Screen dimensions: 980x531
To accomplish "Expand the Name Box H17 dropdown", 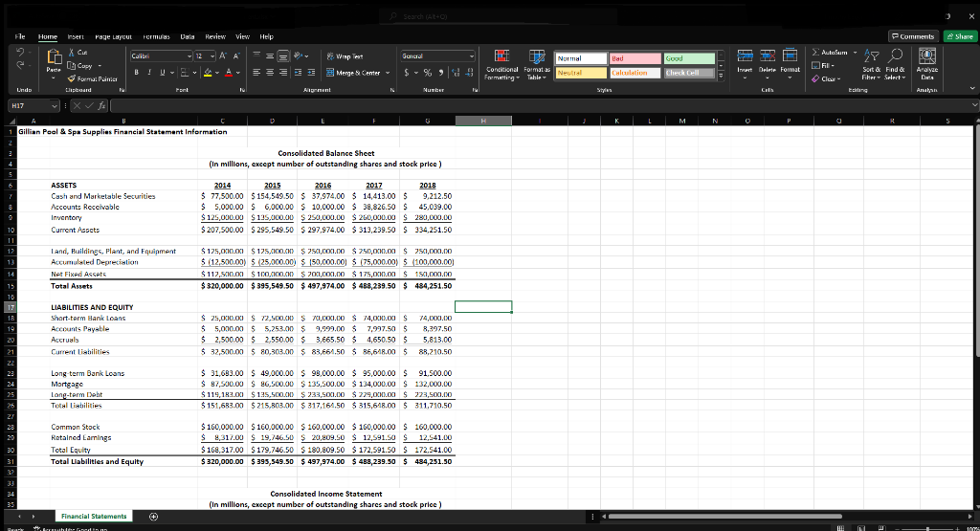I will (55, 106).
